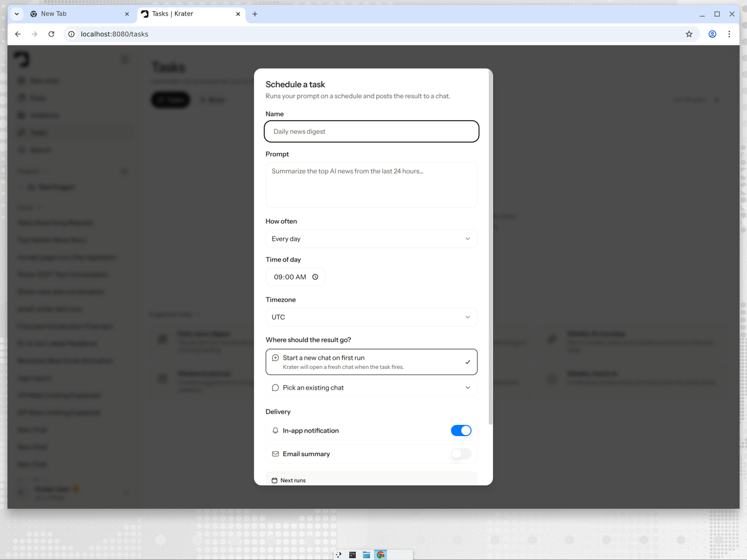Image resolution: width=747 pixels, height=560 pixels.
Task: Click the browser forward arrow
Action: (34, 34)
